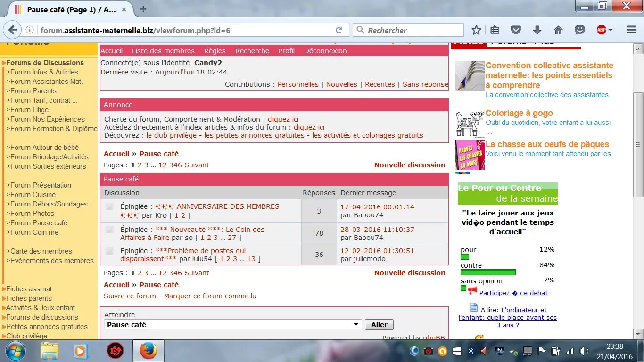Click latest message 17-04-2016 00:01:14
The image size is (644, 362).
click(377, 207)
